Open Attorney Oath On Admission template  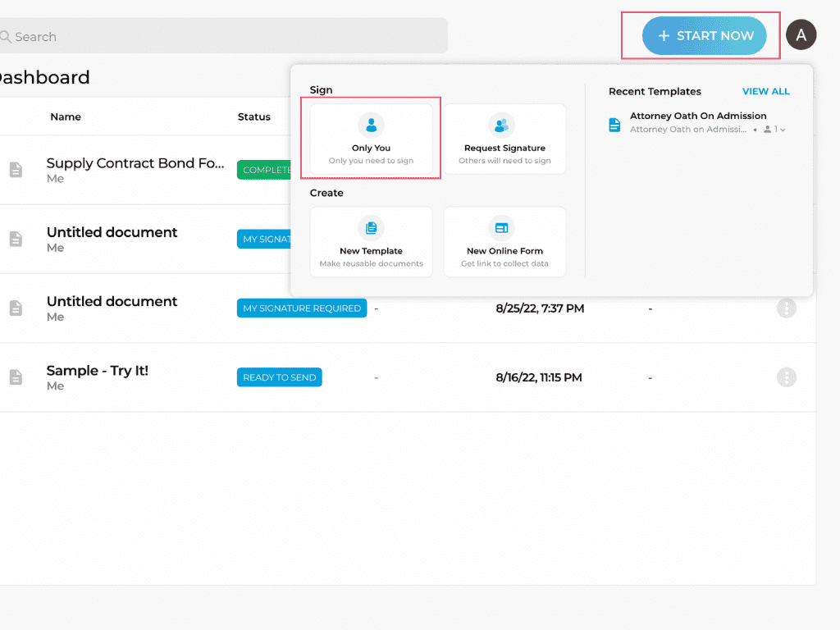(698, 116)
